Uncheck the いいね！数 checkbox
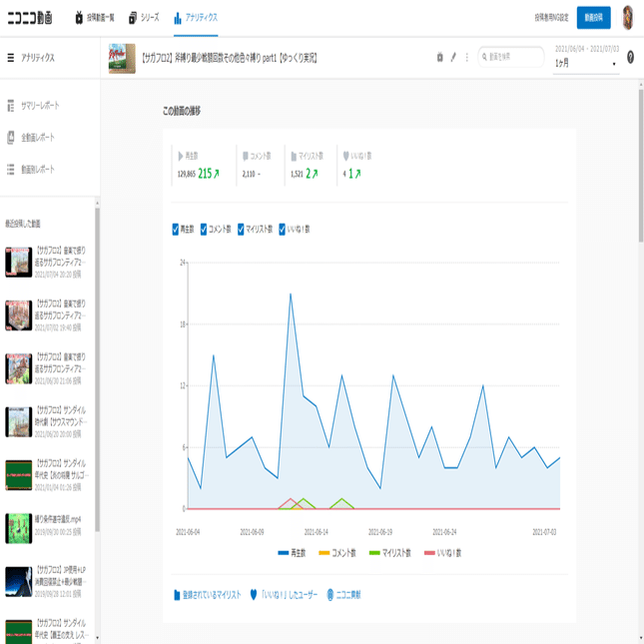Screen dimensions: 644x644 tap(282, 230)
